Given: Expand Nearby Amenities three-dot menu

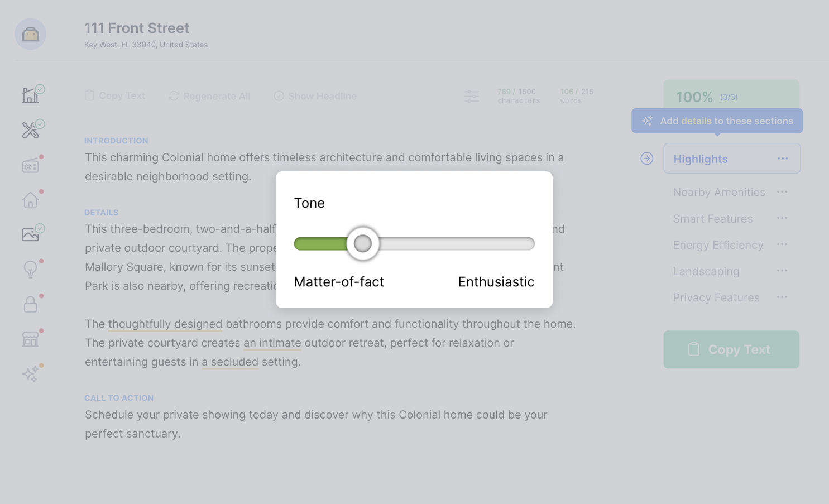Looking at the screenshot, I should (x=782, y=192).
